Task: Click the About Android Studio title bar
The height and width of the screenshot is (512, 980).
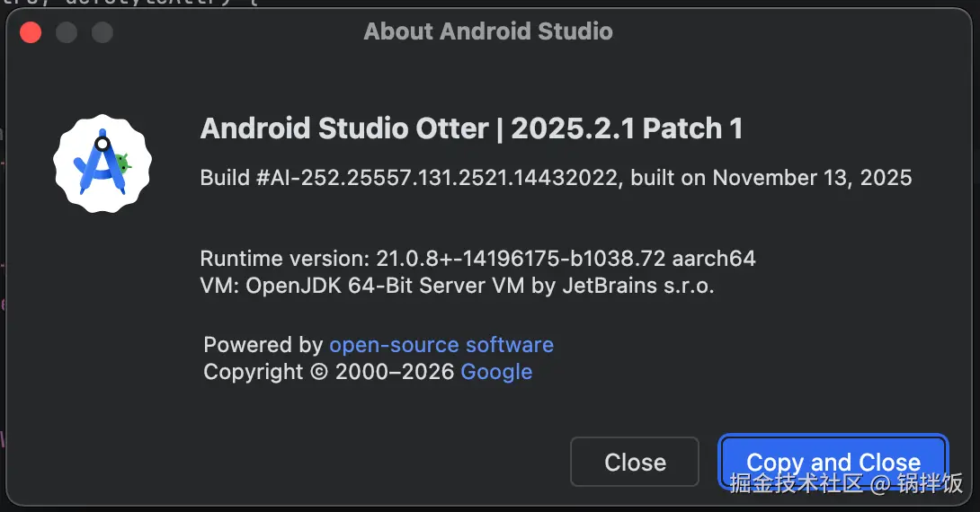Action: 488,32
